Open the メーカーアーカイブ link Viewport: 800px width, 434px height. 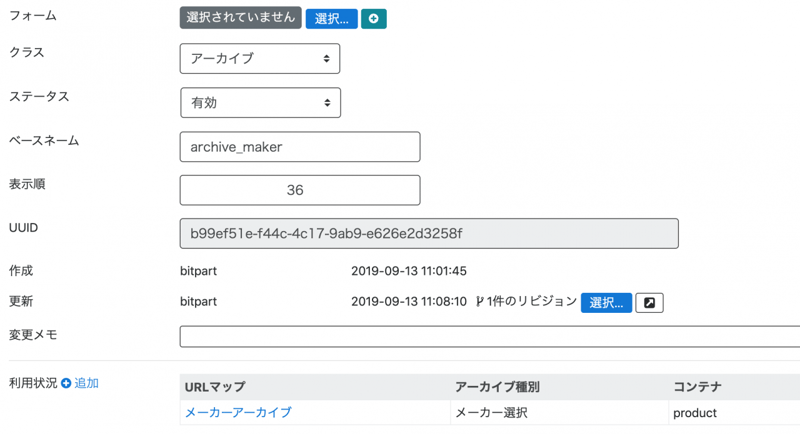tap(238, 412)
